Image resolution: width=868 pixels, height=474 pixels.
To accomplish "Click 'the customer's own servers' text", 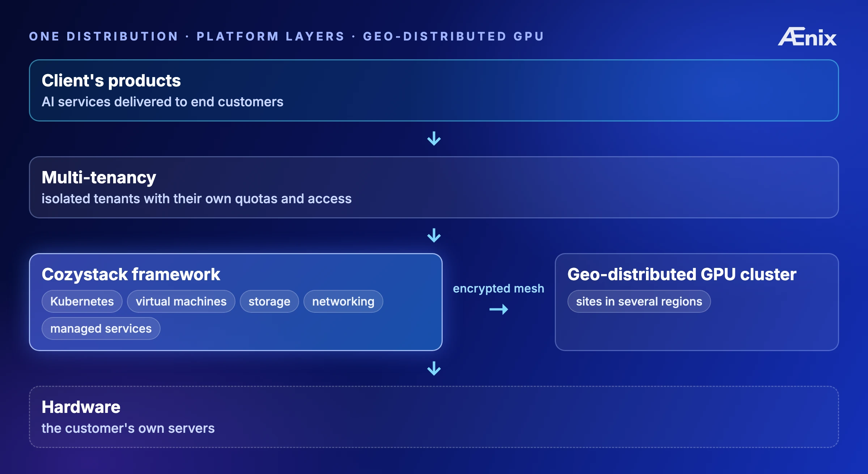I will click(x=128, y=428).
